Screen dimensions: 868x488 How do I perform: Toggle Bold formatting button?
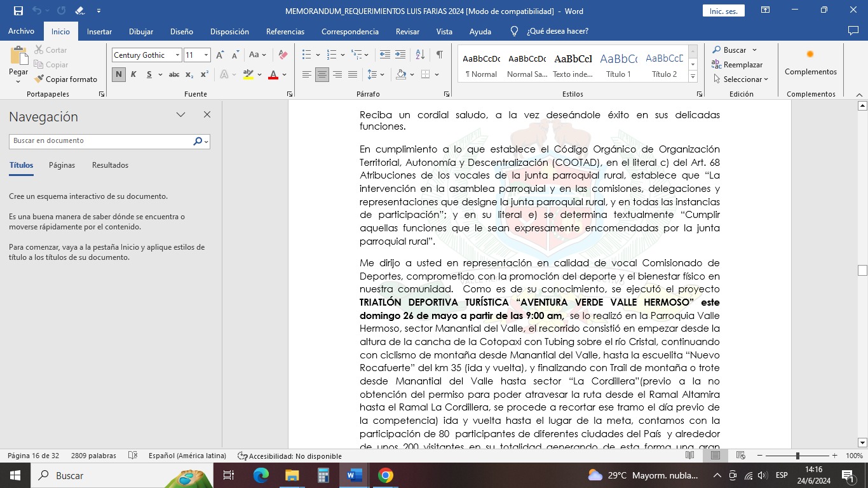click(x=118, y=75)
